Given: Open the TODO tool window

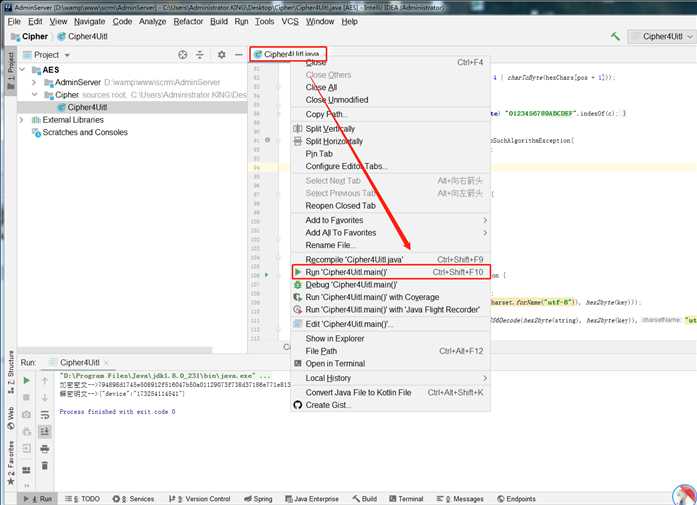Looking at the screenshot, I should coord(82,499).
